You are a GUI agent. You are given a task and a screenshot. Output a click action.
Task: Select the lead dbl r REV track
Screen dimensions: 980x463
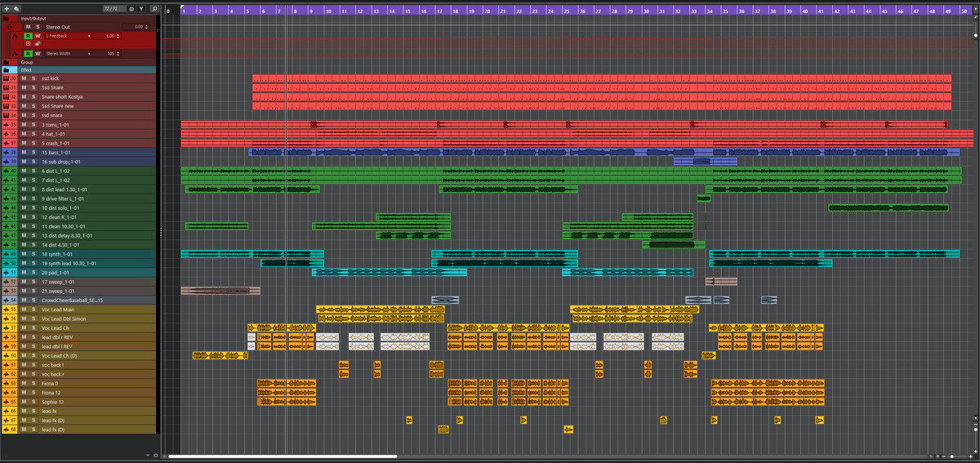(80, 337)
